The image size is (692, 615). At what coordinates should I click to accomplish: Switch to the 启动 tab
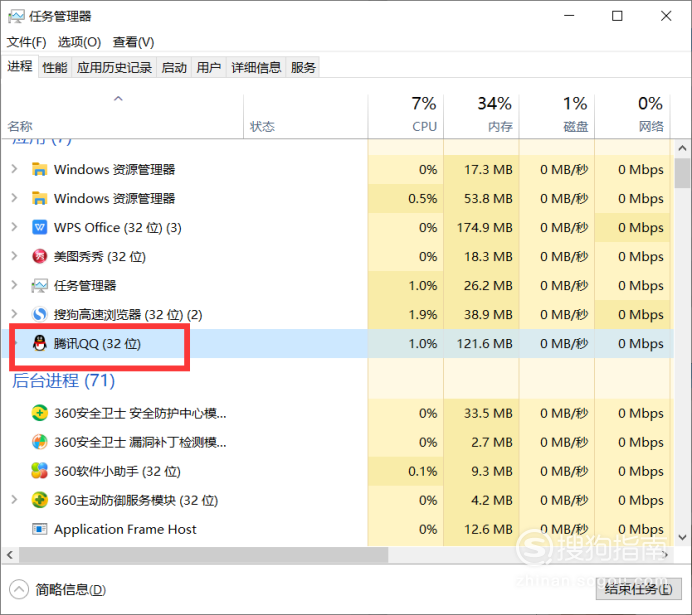(174, 68)
